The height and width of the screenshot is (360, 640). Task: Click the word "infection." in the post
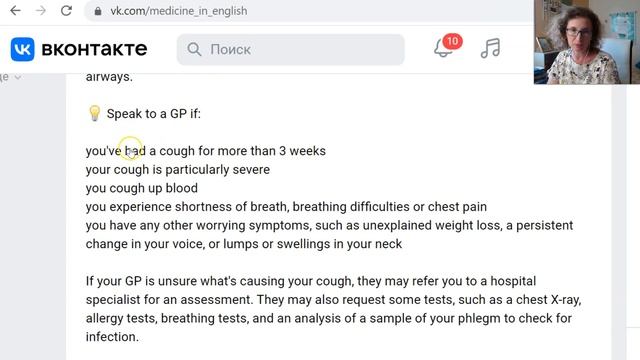pyautogui.click(x=112, y=337)
